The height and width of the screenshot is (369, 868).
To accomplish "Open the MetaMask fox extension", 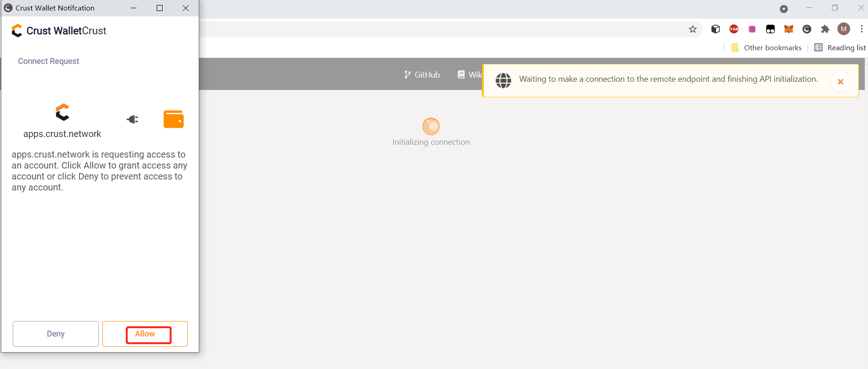I will pos(789,29).
